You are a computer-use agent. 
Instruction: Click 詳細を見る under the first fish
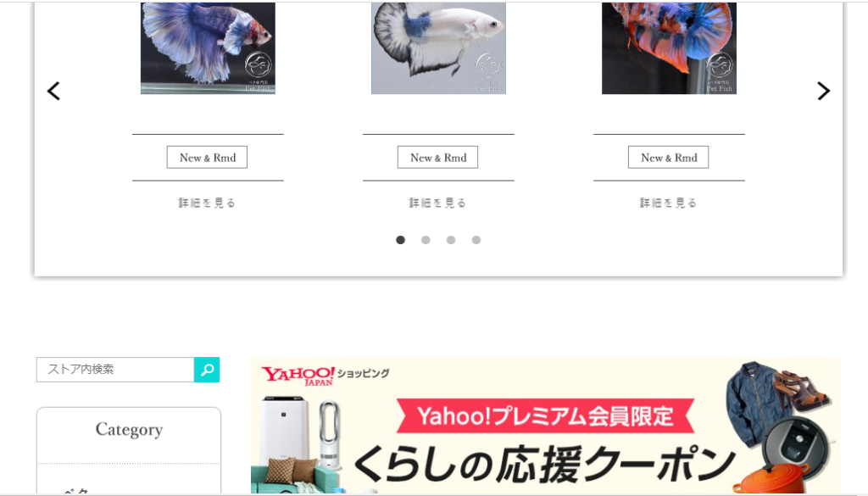(207, 203)
